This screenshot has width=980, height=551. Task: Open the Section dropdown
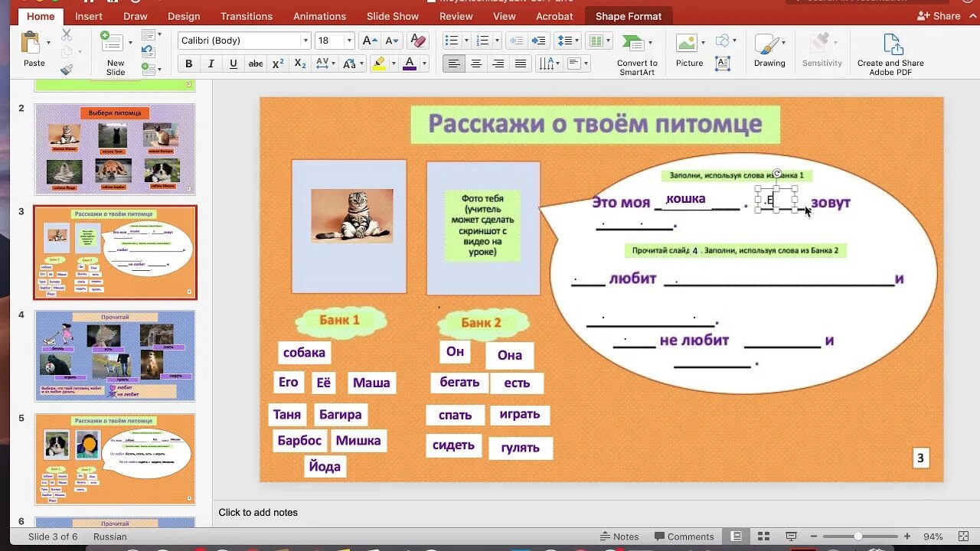pos(151,70)
